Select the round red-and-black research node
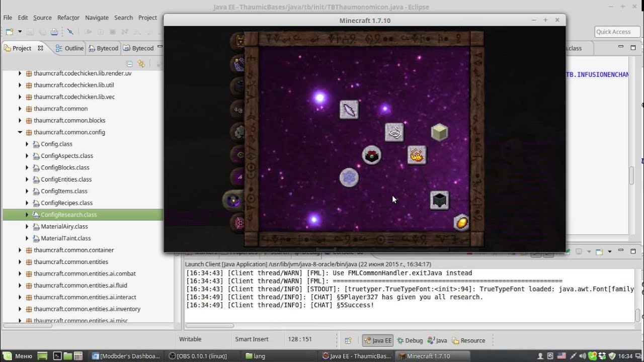This screenshot has height=362, width=644. (x=372, y=155)
